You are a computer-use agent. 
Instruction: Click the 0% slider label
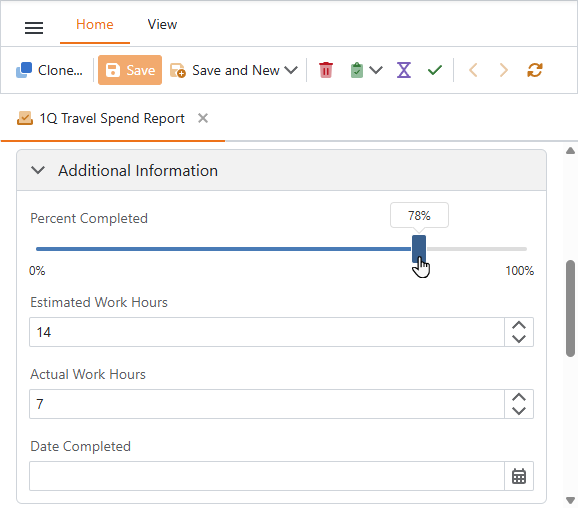pyautogui.click(x=37, y=271)
